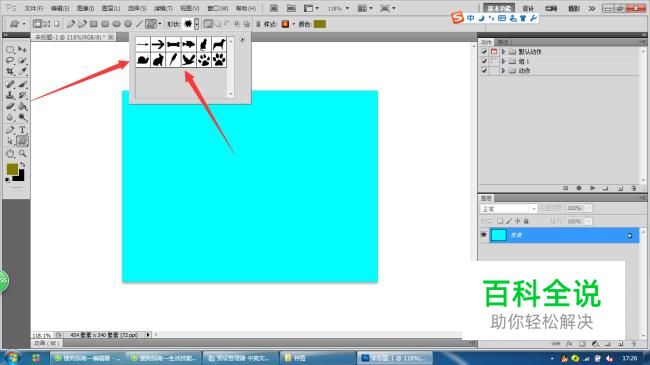Select the Brush tool

click(22, 85)
